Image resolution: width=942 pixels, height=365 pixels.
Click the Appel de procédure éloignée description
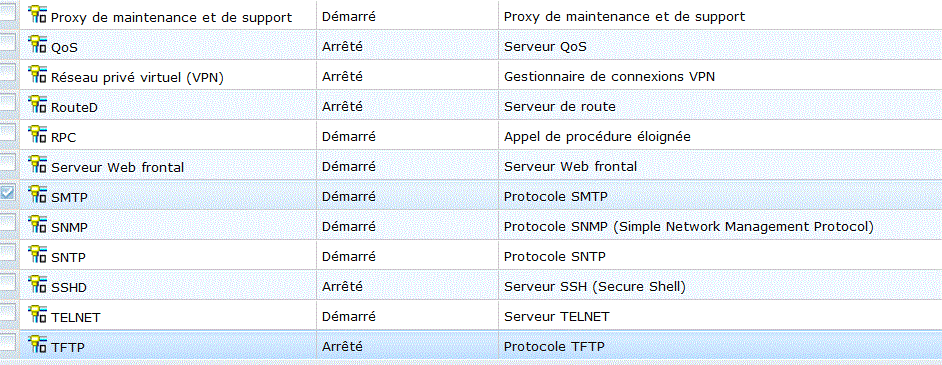click(x=597, y=137)
